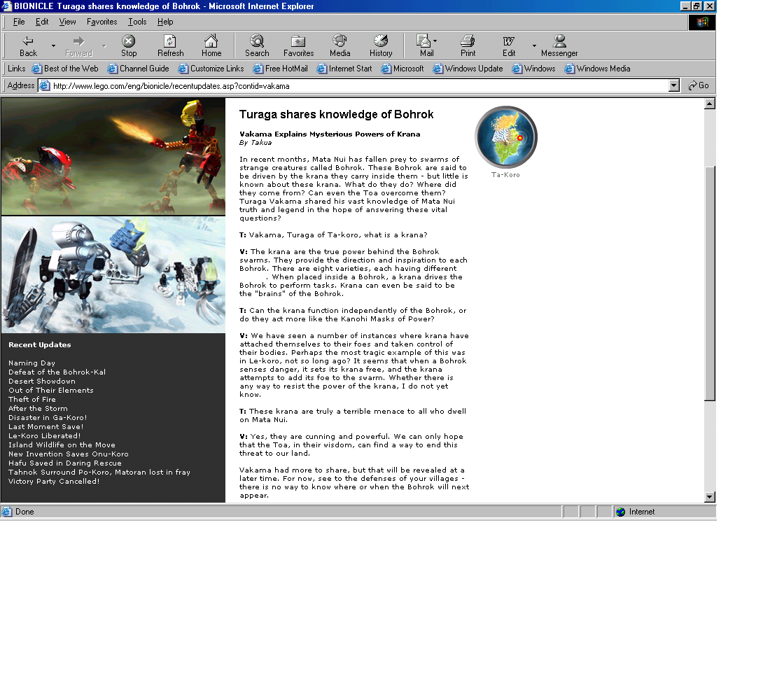Expand the Edit toolbar dropdown arrow
Screen dimensions: 770x700
point(534,45)
